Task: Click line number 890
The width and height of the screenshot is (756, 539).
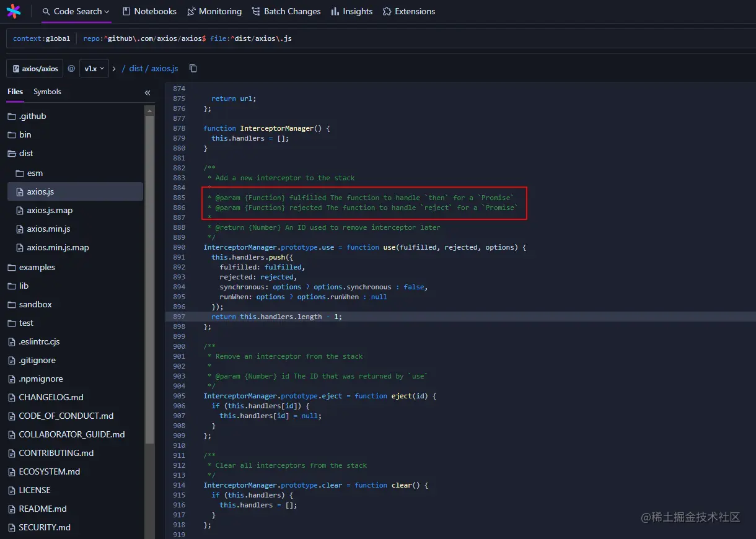Action: (178, 247)
